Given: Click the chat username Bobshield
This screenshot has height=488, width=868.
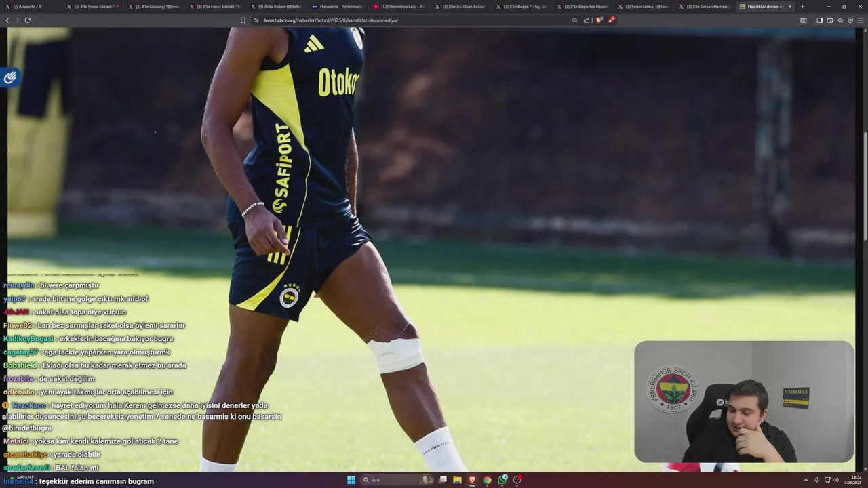Looking at the screenshot, I should [20, 365].
